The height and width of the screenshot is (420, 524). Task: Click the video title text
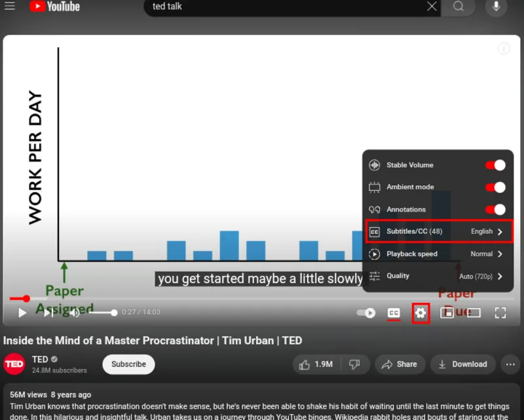pos(153,341)
